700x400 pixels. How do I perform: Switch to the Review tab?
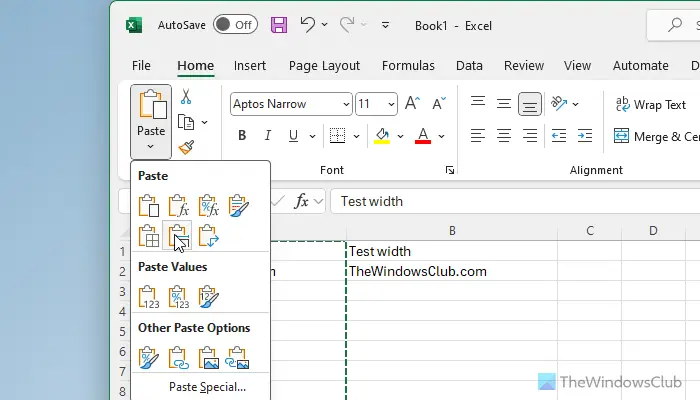pos(524,66)
